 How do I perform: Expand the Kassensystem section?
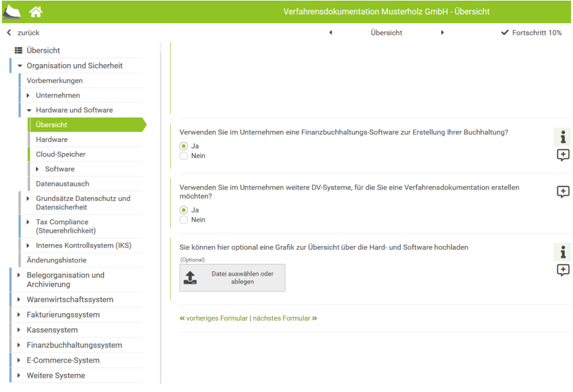click(19, 330)
